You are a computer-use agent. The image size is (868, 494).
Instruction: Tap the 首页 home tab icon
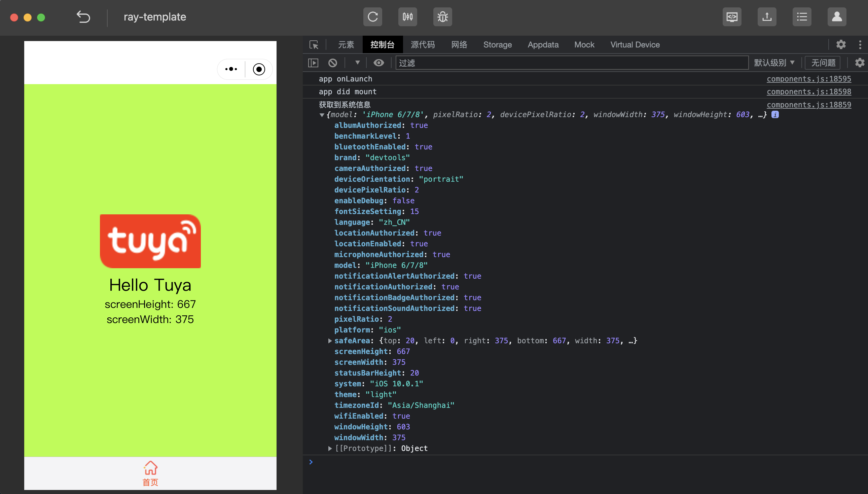[x=150, y=473]
